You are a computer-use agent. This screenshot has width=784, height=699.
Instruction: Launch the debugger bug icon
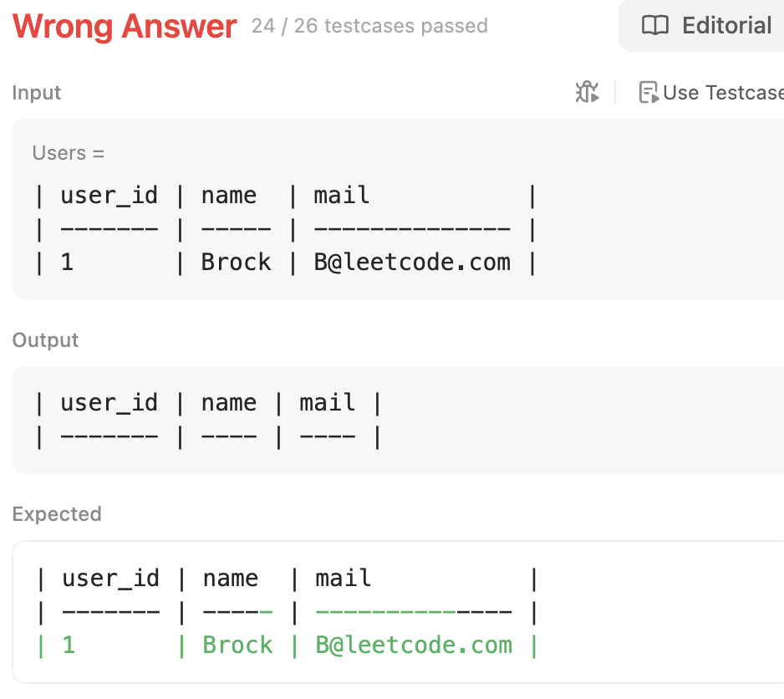pyautogui.click(x=587, y=92)
